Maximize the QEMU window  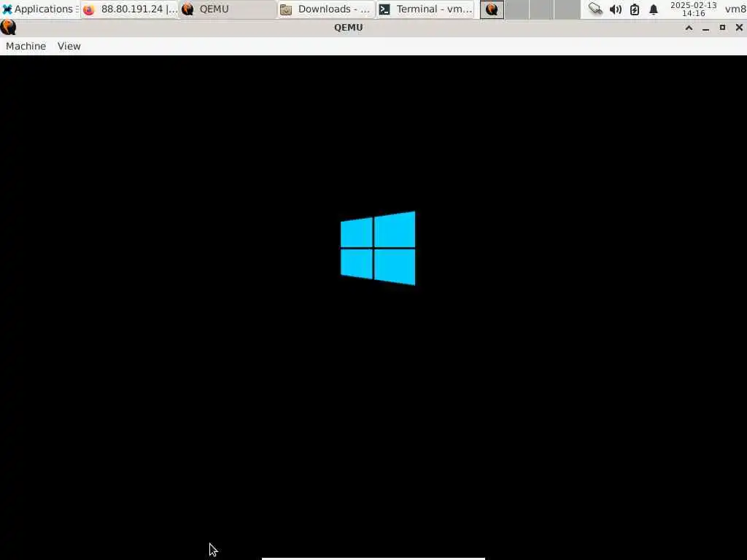pos(722,28)
